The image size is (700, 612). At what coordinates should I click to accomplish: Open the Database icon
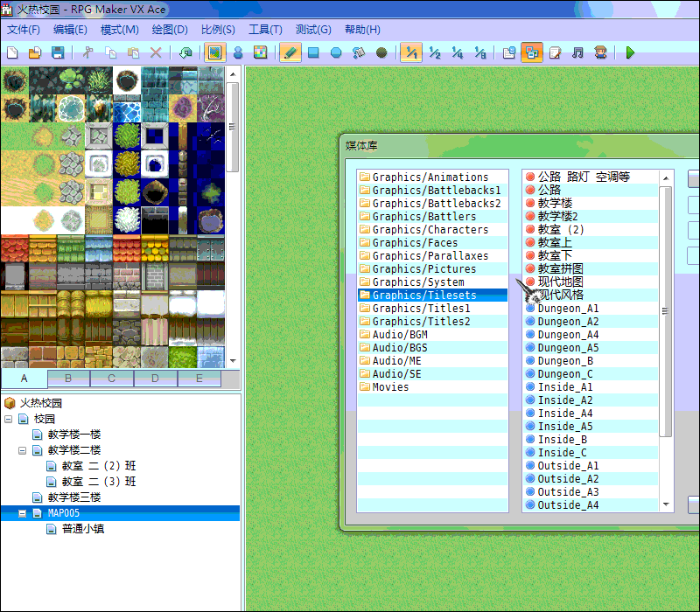509,52
